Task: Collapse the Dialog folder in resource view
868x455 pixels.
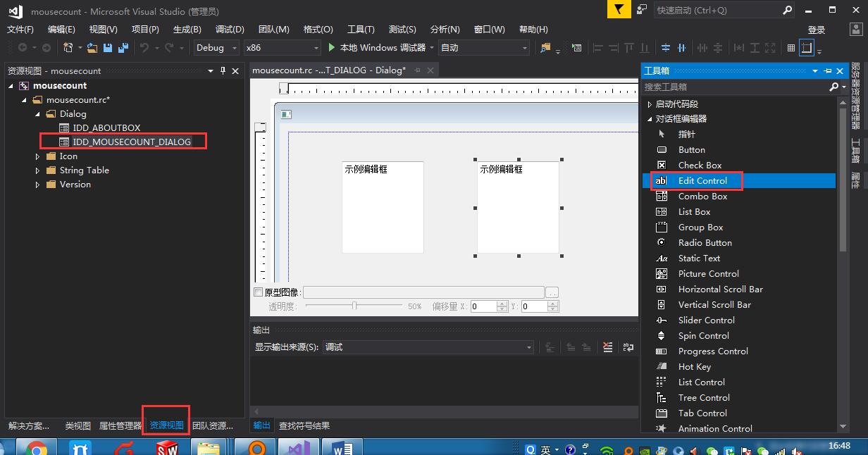Action: [x=38, y=113]
